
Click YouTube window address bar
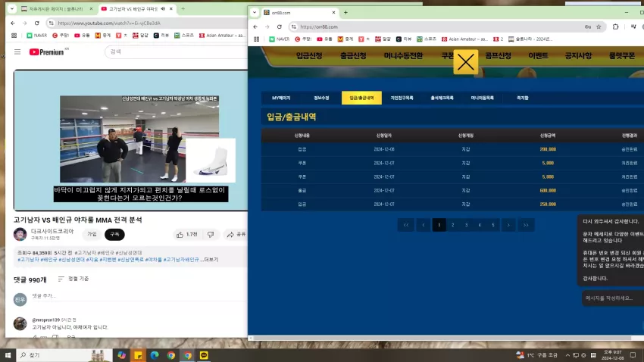coord(148,23)
